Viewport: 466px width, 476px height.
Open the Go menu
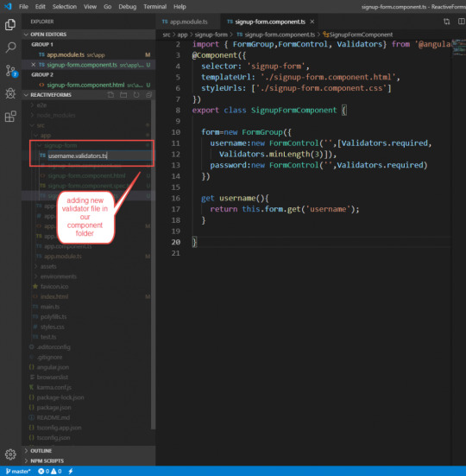[108, 6]
